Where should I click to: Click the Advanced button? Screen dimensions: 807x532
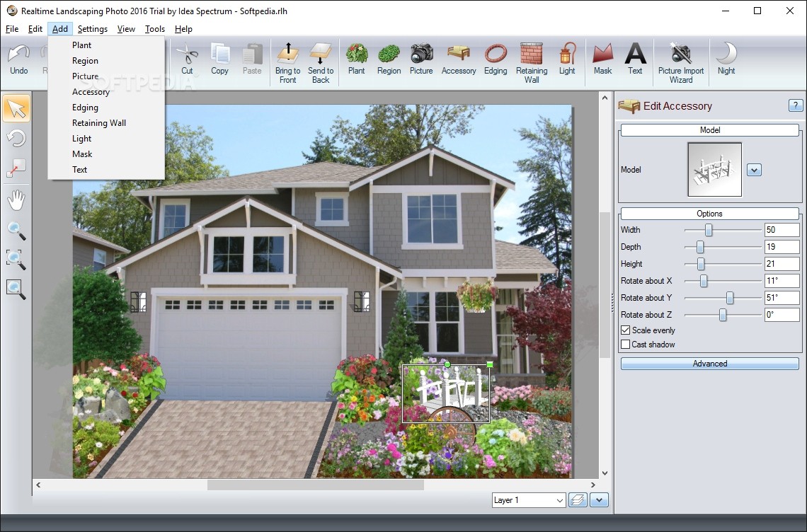tap(710, 364)
